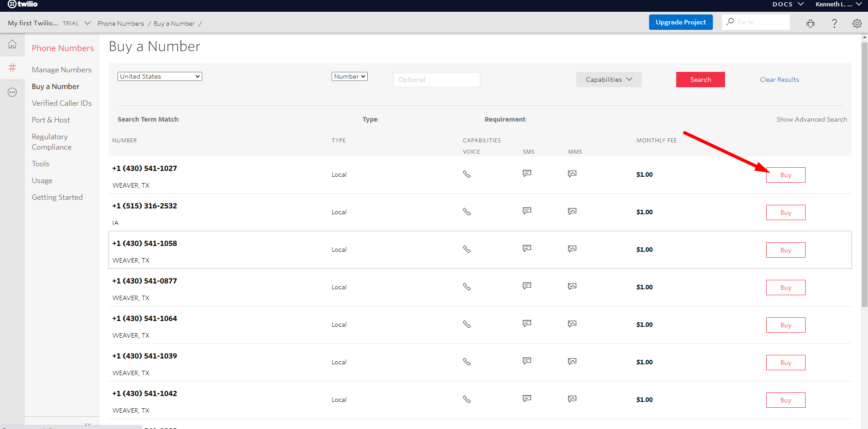Open the Kenneth L. account menu
The width and height of the screenshot is (868, 429).
click(839, 4)
